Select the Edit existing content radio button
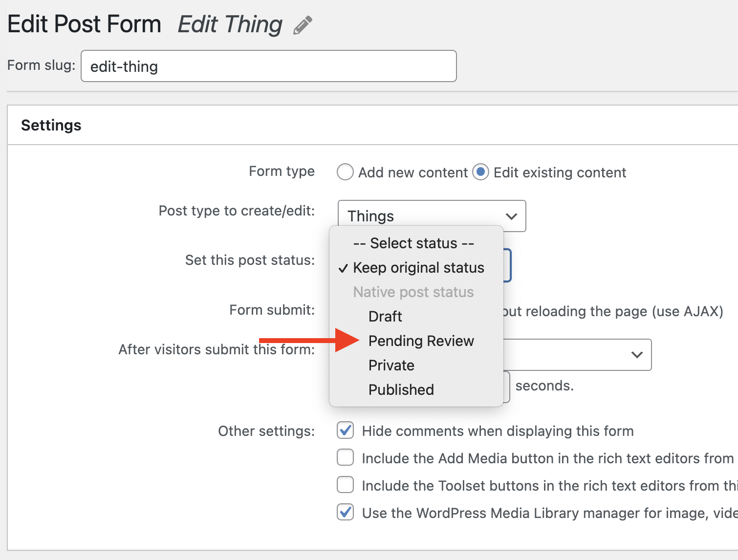The width and height of the screenshot is (738, 560). click(480, 172)
